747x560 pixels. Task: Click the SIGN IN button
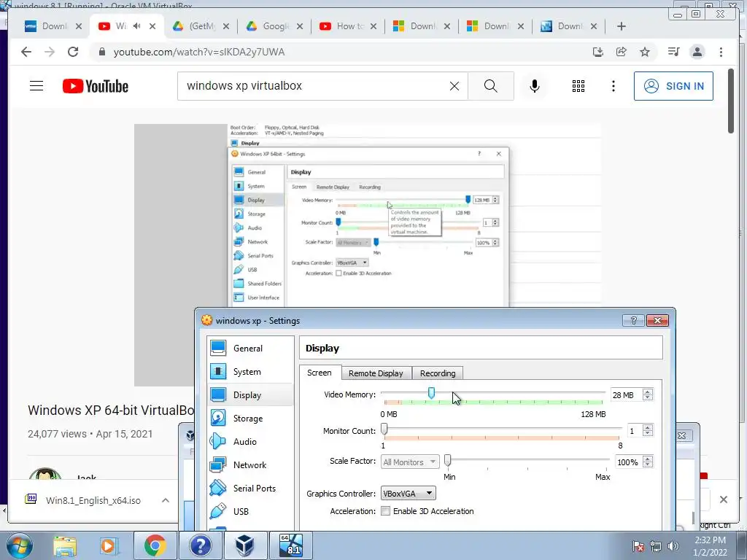(x=673, y=86)
